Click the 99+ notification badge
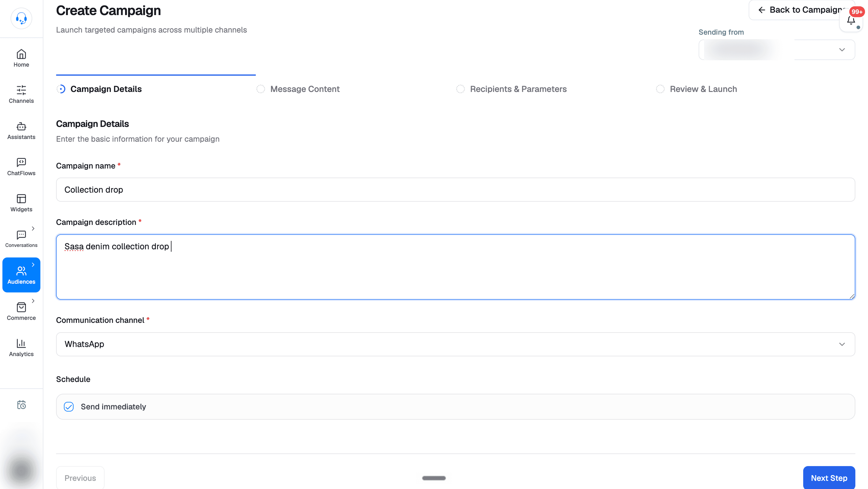 (857, 12)
